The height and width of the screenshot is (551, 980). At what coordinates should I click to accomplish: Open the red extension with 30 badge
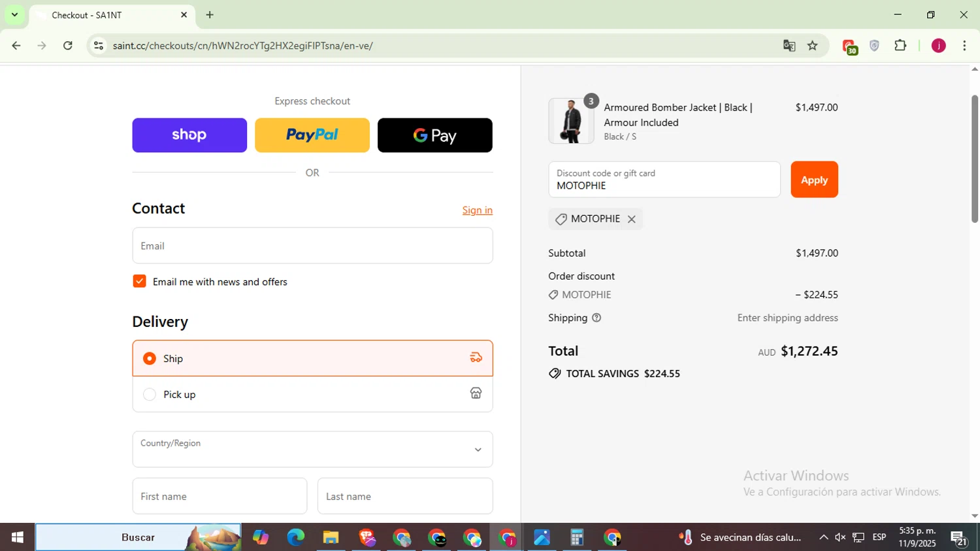pos(849,46)
